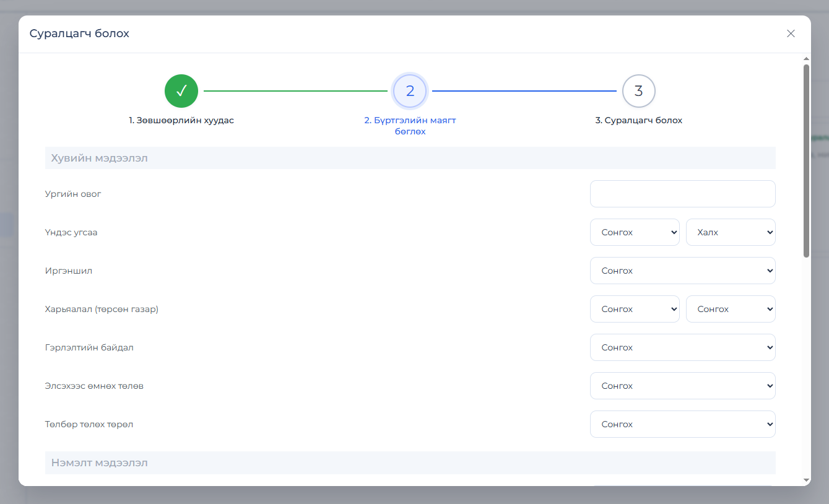Click the Хувийн мэдээлэл section header
The height and width of the screenshot is (504, 829).
[410, 158]
